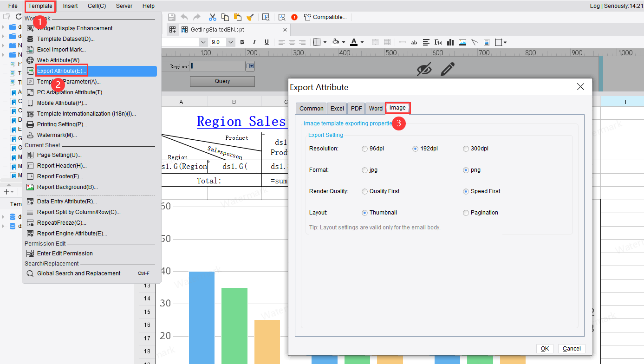Image resolution: width=644 pixels, height=364 pixels.
Task: Click the Copy icon in toolbar
Action: (225, 17)
